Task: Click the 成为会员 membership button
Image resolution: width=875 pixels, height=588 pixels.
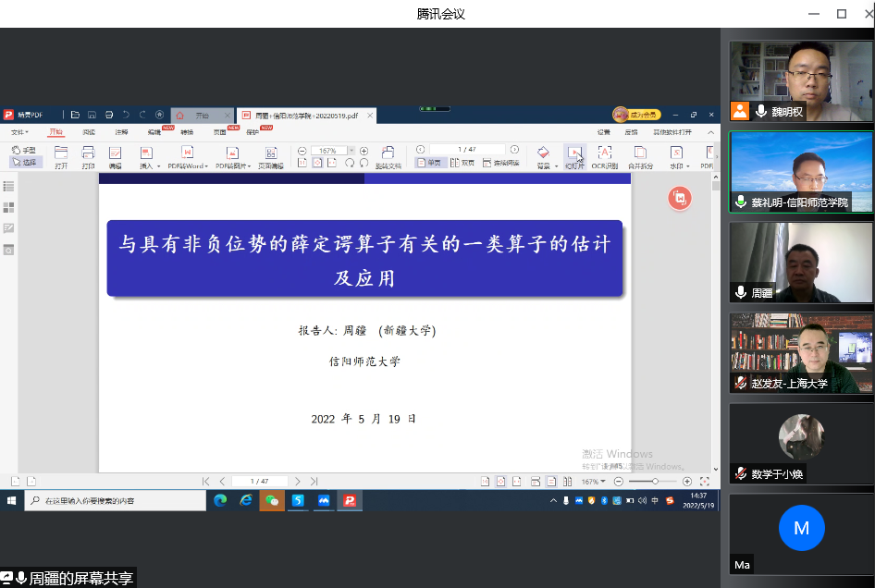Action: (637, 115)
